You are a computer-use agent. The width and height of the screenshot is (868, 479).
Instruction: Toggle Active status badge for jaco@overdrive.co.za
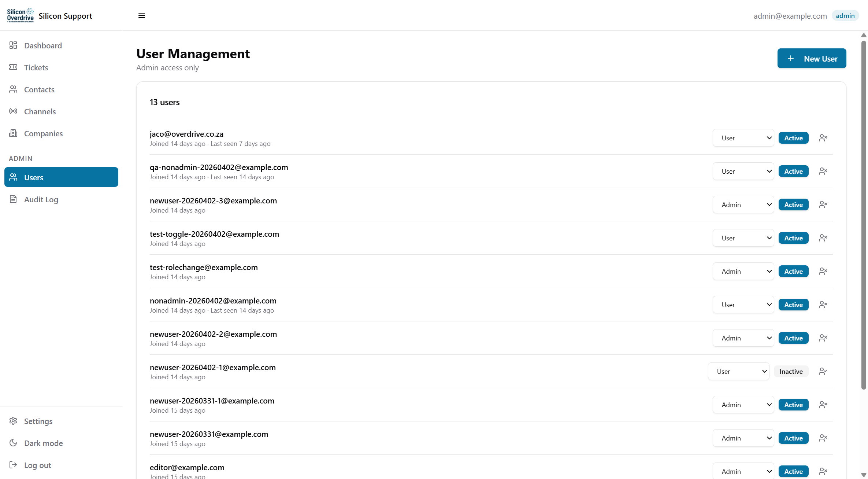coord(793,138)
